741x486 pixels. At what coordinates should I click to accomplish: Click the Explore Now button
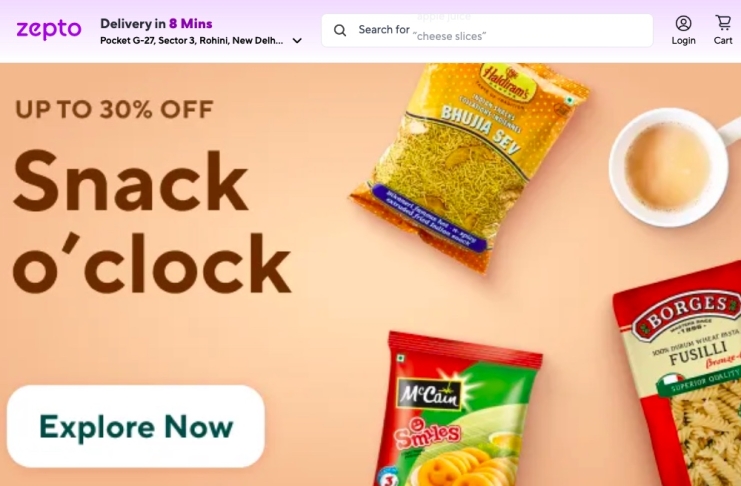[x=136, y=426]
